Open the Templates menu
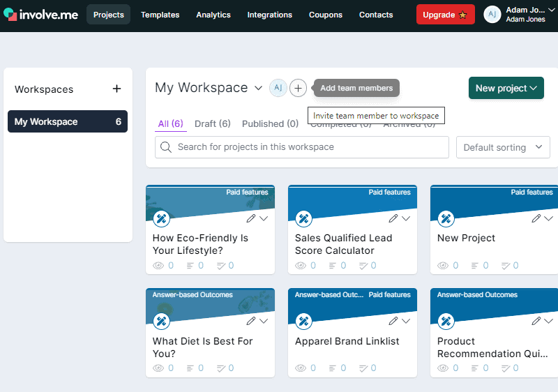The image size is (558, 392). 160,15
